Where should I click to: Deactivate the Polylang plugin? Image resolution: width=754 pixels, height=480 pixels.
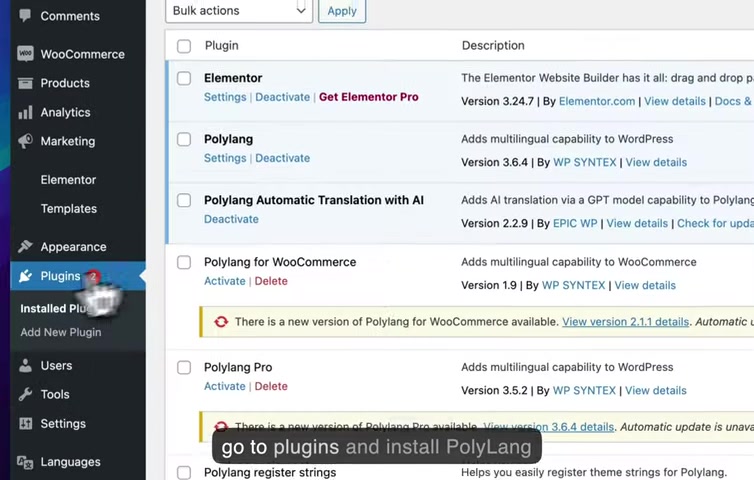tap(282, 158)
